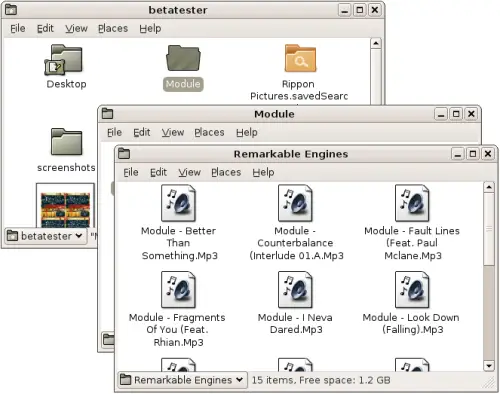Open Rippon Pictures.savedSearch folder icon
The height and width of the screenshot is (394, 500).
point(300,58)
